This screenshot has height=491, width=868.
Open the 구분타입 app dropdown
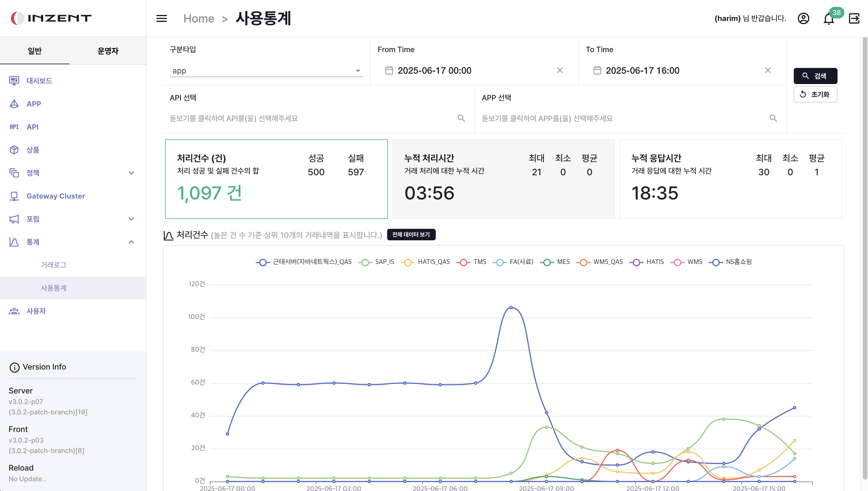tap(266, 71)
